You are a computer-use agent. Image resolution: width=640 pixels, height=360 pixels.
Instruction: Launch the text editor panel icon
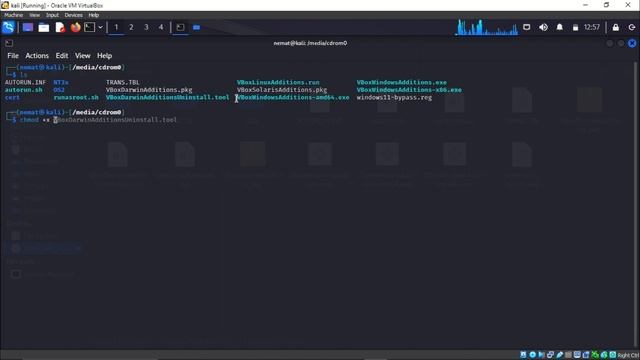[60, 27]
